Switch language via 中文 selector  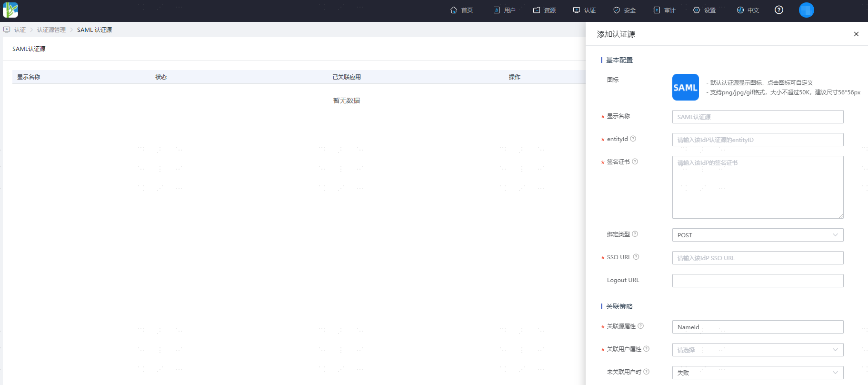pos(748,10)
